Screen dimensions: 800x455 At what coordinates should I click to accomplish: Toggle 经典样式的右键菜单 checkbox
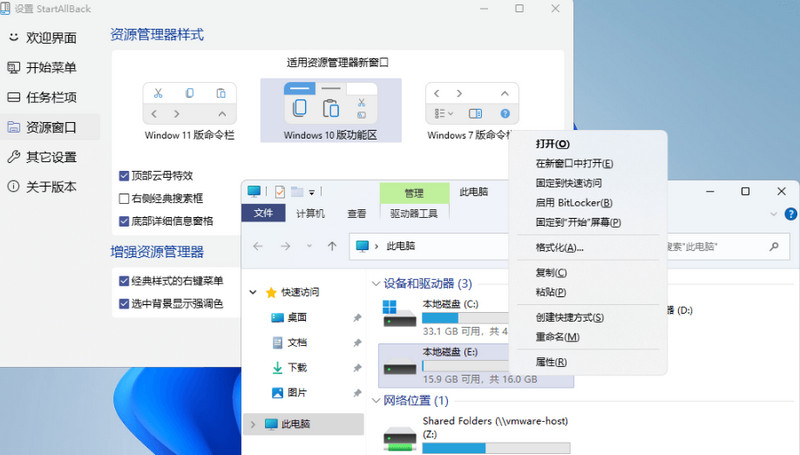pos(123,281)
